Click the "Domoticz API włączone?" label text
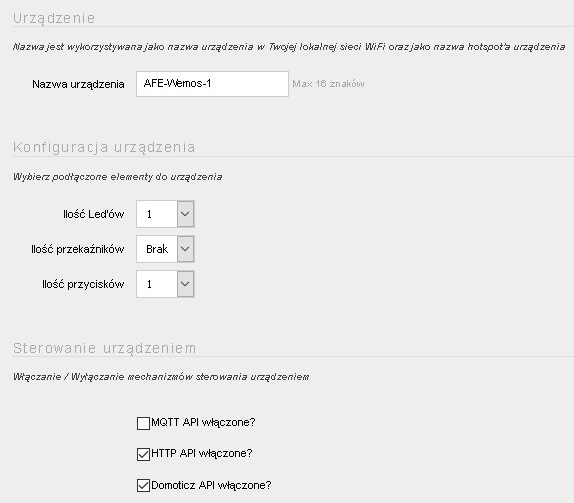Viewport: 574px width, 503px height. click(211, 485)
